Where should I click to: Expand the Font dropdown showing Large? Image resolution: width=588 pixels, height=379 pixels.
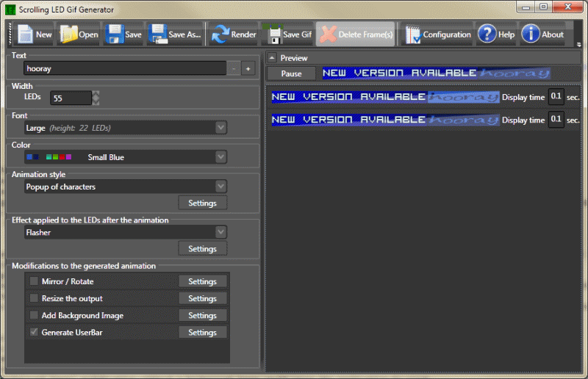(x=220, y=128)
